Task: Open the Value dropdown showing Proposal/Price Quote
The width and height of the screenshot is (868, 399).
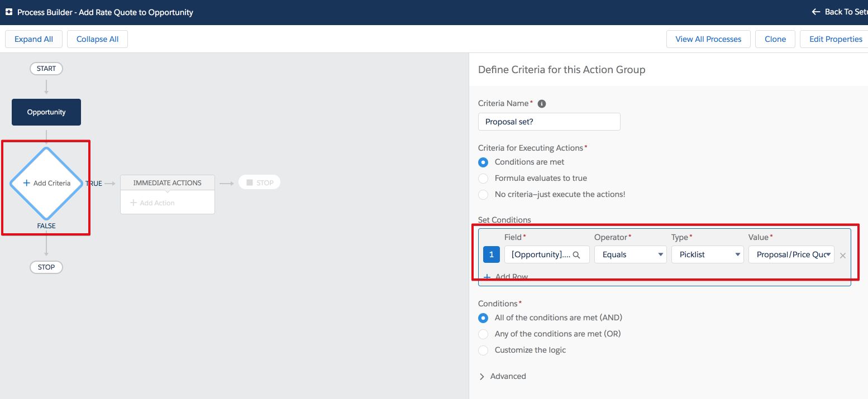Action: pyautogui.click(x=791, y=254)
